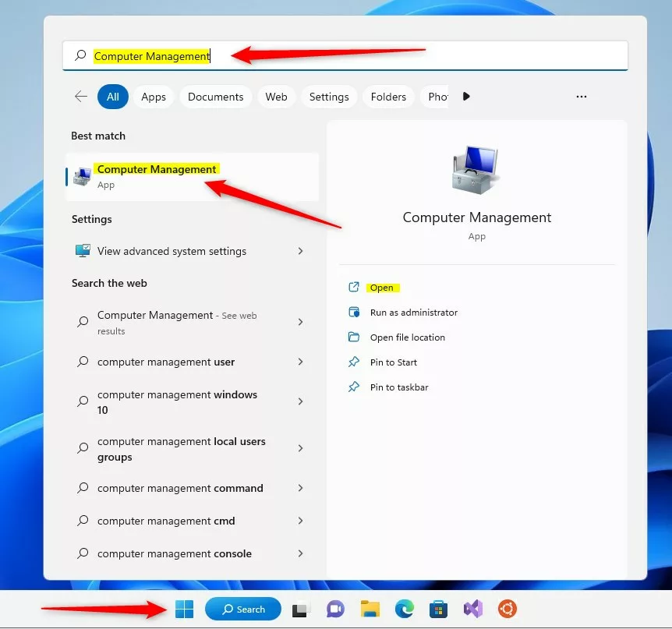Click search icon beside 'computer management user'

(x=83, y=362)
